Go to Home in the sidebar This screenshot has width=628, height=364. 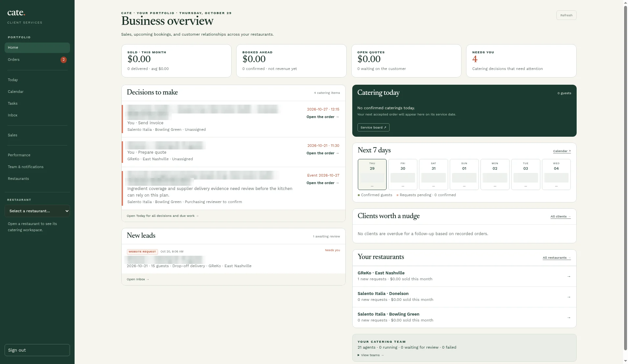point(37,48)
